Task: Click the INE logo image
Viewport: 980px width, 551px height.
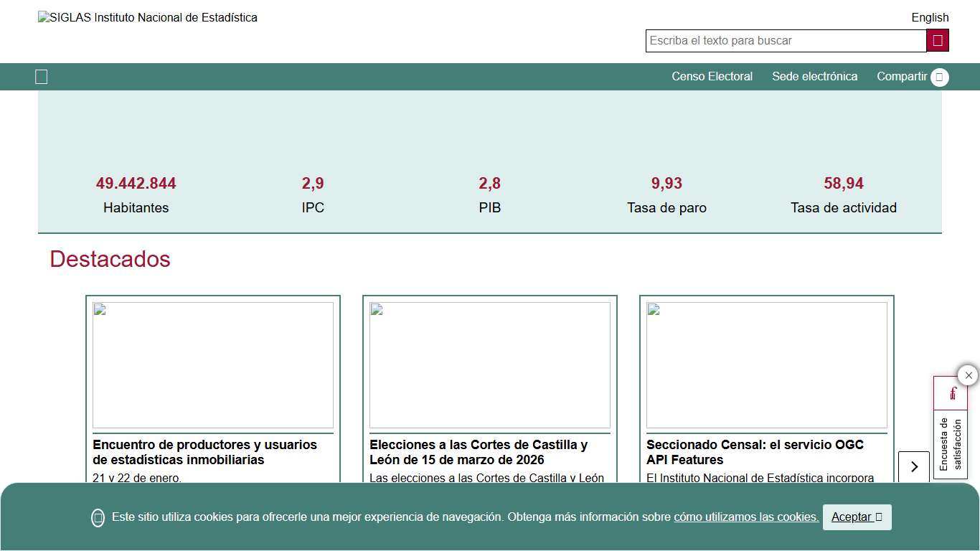Action: 148,18
